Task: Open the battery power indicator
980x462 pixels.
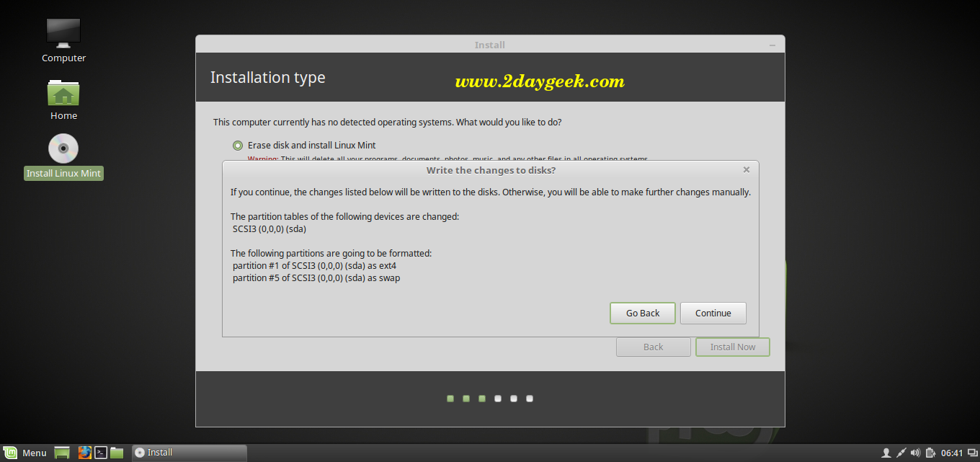Action: coord(930,453)
